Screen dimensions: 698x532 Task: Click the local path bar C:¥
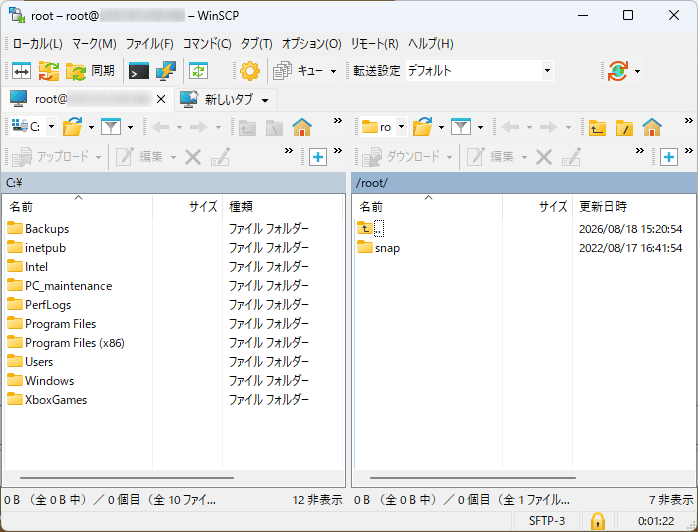[173, 183]
